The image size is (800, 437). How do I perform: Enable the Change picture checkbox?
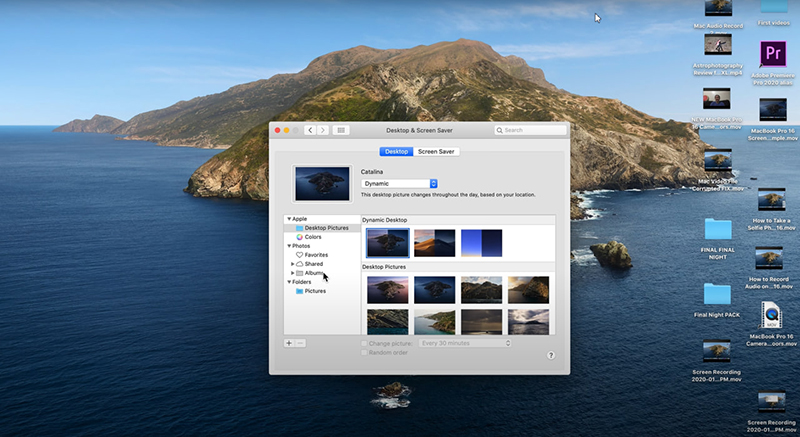364,343
